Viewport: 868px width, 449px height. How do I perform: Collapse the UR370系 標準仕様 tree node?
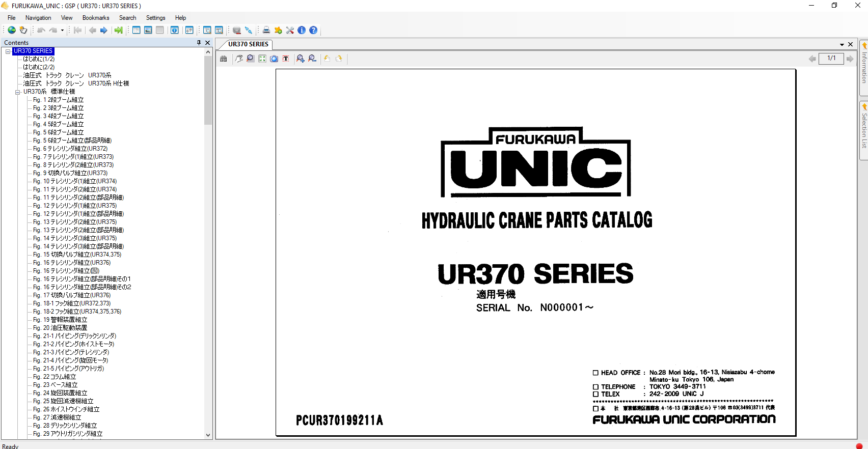[18, 92]
